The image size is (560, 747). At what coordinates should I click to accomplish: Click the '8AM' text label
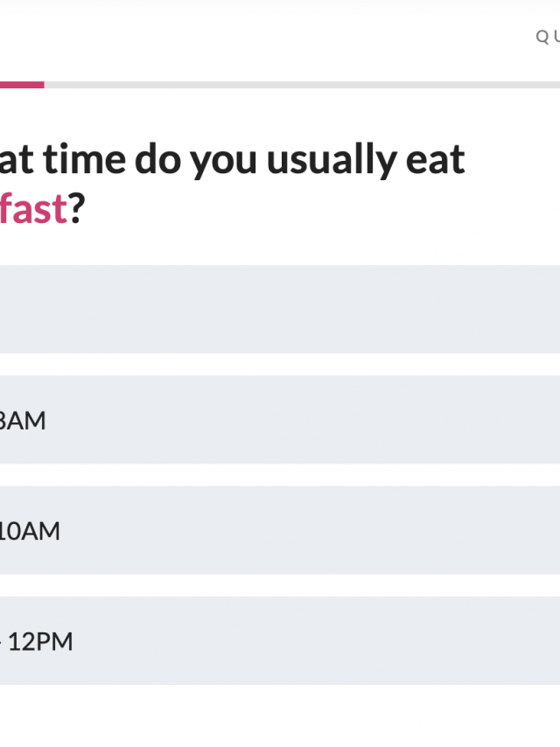click(x=21, y=421)
